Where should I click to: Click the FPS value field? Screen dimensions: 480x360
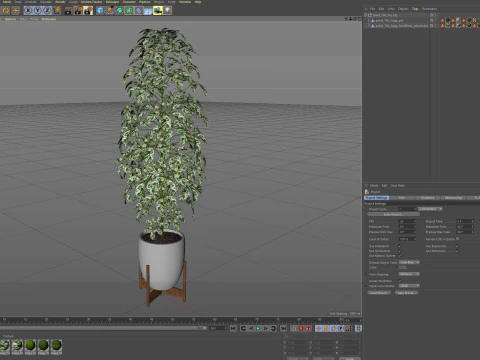407,221
